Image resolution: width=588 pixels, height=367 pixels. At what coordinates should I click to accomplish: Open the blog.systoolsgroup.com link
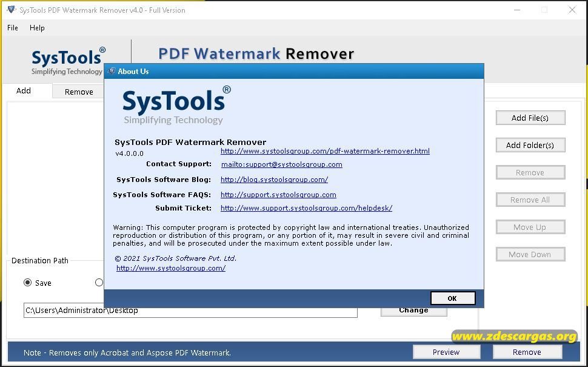274,180
